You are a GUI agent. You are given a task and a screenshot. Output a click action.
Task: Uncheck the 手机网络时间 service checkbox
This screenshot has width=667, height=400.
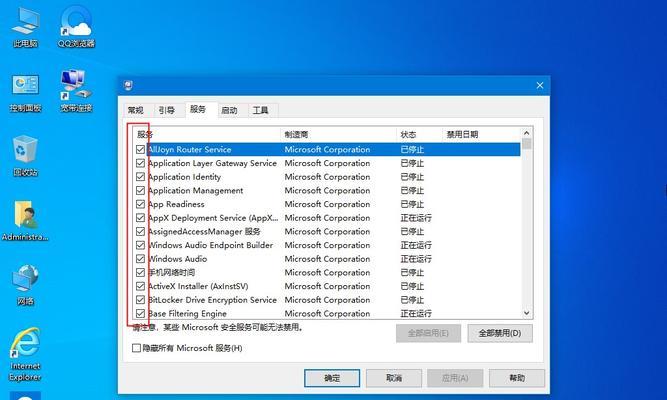pyautogui.click(x=140, y=272)
